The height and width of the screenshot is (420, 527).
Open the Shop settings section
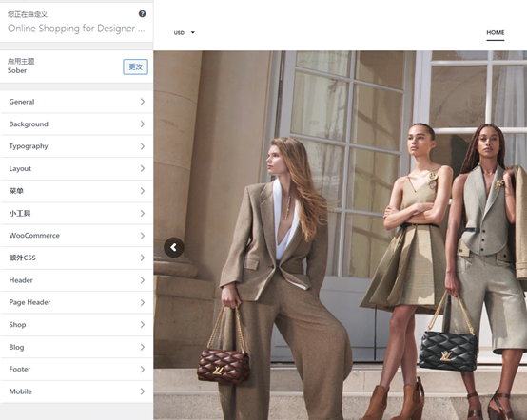point(77,325)
